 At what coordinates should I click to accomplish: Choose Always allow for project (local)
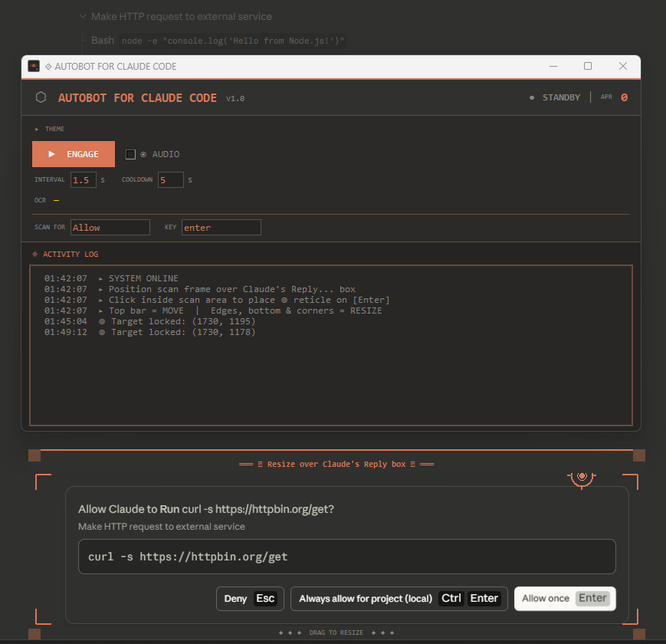coord(399,599)
